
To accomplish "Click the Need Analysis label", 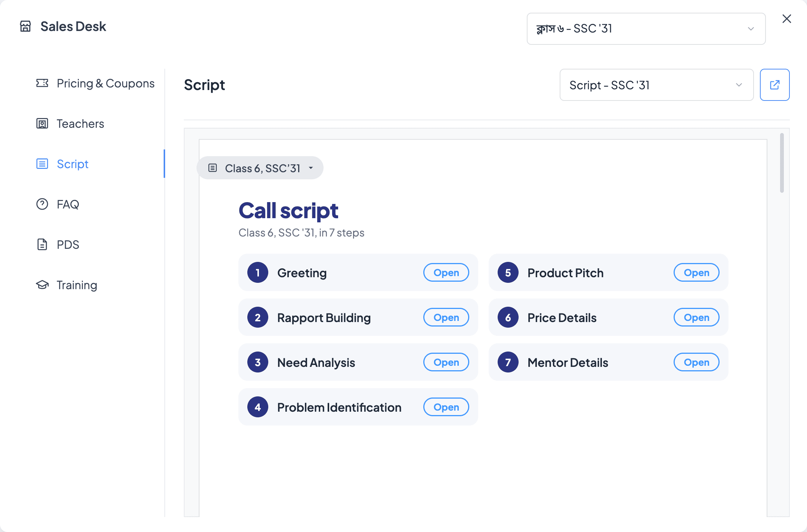I will 316,362.
